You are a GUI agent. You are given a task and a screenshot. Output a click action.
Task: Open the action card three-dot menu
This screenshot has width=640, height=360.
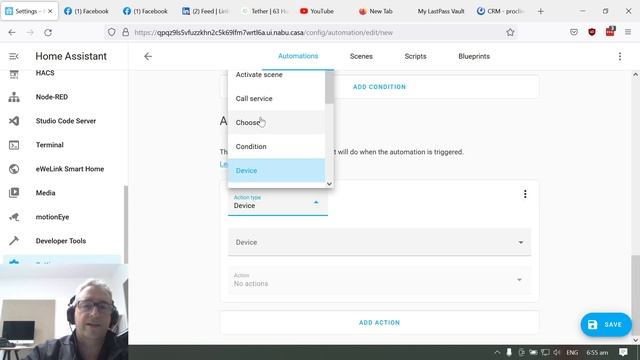coord(525,194)
